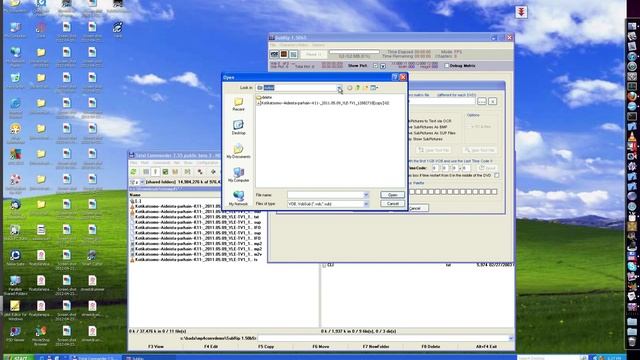Click the fifth Total Commander toolbar icon

175,172
